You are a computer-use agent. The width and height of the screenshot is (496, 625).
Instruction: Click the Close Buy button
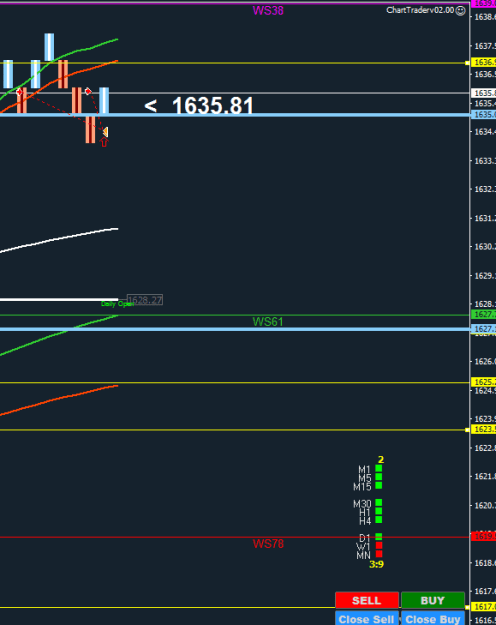(x=433, y=619)
